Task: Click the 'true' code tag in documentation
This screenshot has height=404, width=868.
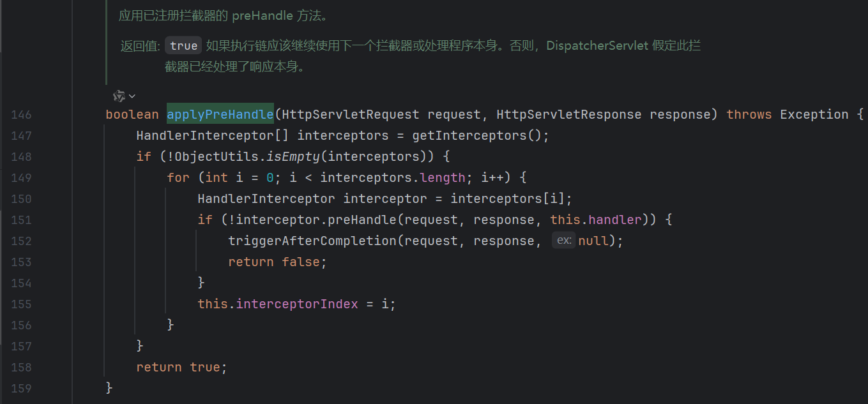Action: pos(184,46)
